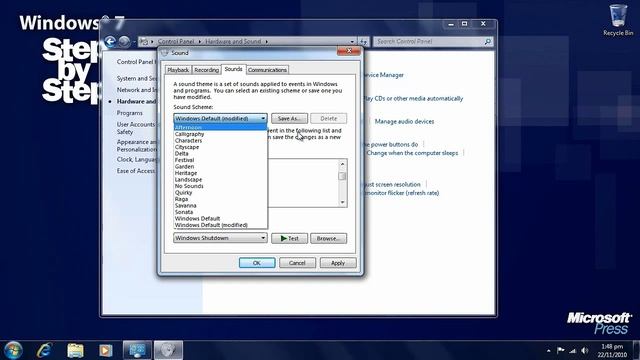Choose Heritage in the scheme list

click(x=220, y=173)
